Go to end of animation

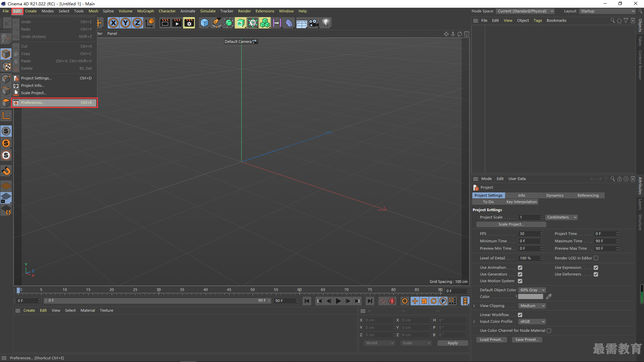coord(370,301)
